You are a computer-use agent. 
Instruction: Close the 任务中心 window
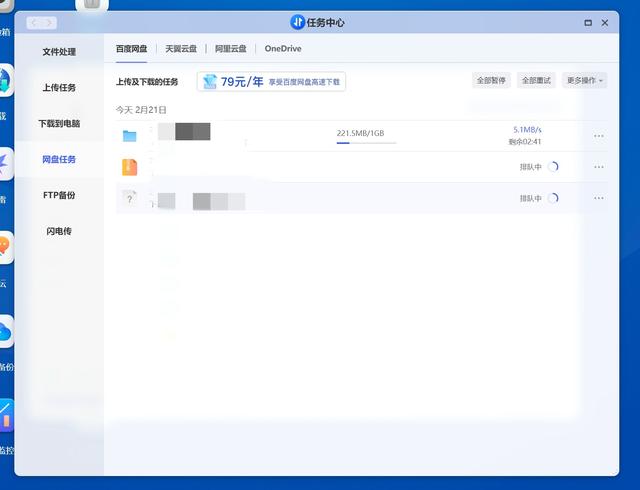click(x=605, y=23)
